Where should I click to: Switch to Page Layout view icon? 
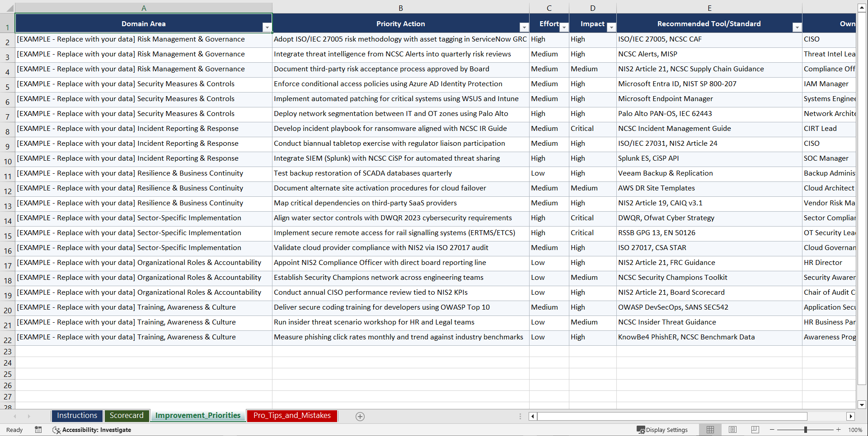(x=732, y=430)
